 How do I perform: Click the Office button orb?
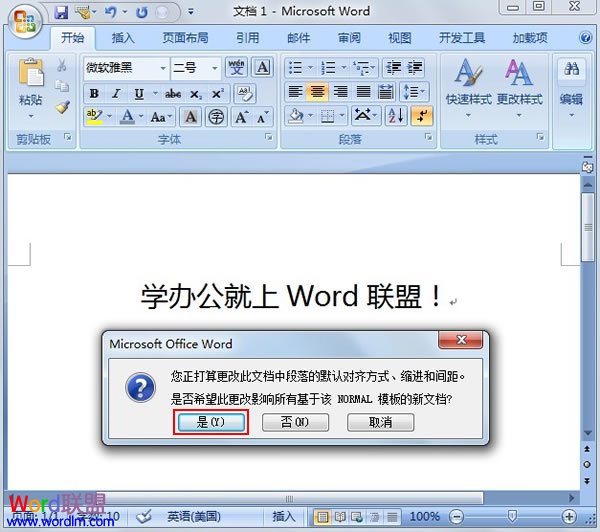click(x=25, y=22)
